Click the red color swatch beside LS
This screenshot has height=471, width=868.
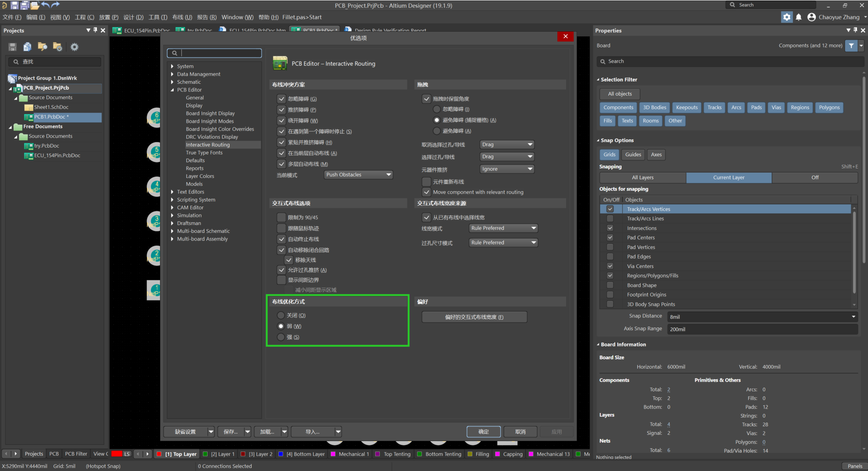[116, 454]
